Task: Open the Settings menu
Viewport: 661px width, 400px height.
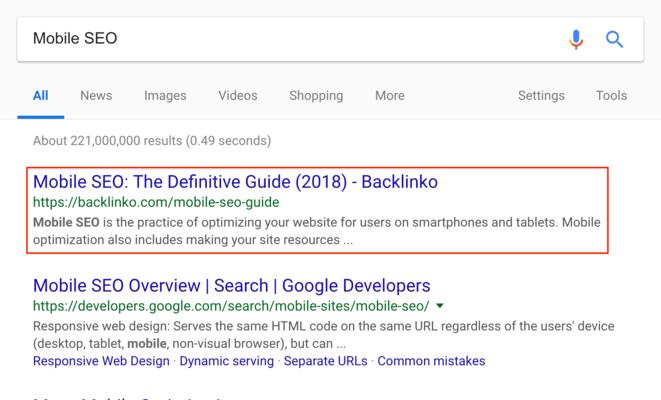Action: tap(541, 96)
